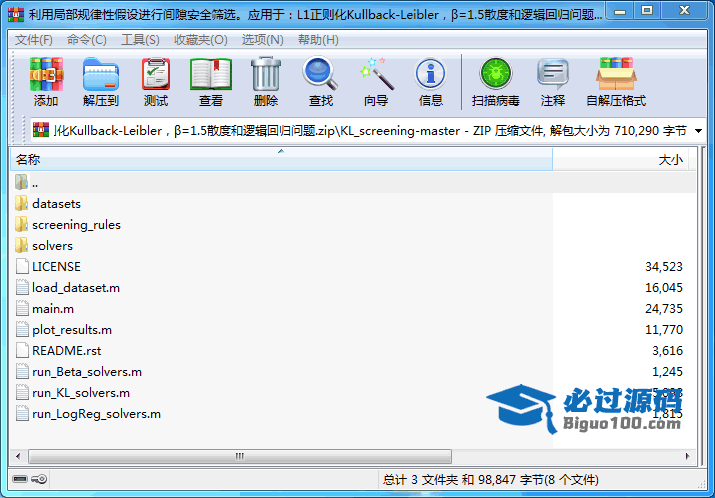Launch the 向导 (Wizard) wand icon
The width and height of the screenshot is (715, 498).
376,75
